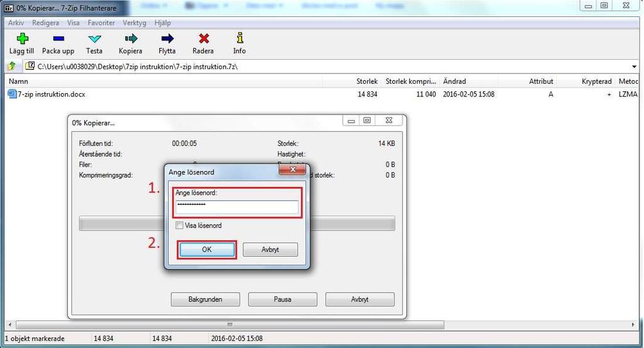Click elapsed time value 00:00:05
644x348 pixels.
(x=184, y=143)
